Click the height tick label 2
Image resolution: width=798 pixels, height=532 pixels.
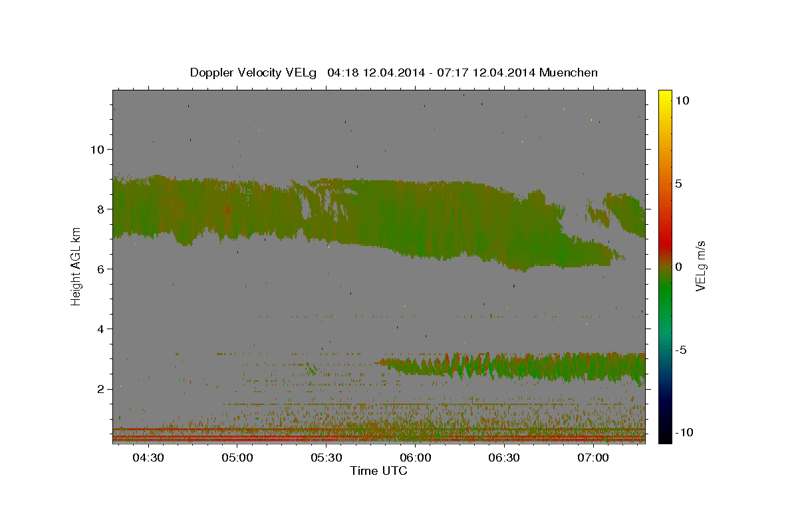click(100, 388)
